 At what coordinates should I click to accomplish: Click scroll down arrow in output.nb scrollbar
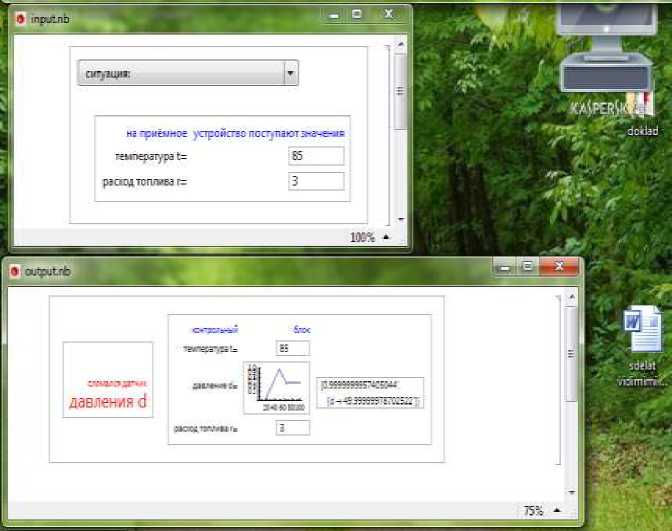[x=571, y=492]
